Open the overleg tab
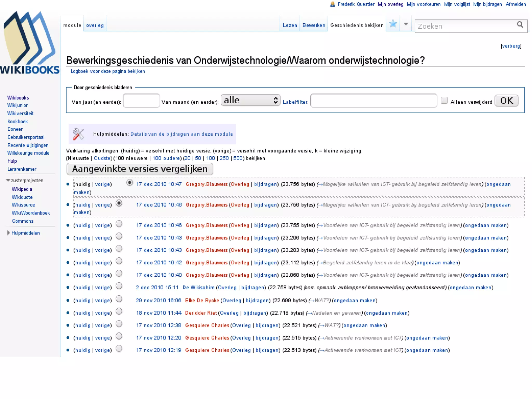532x399 pixels. pos(95,25)
